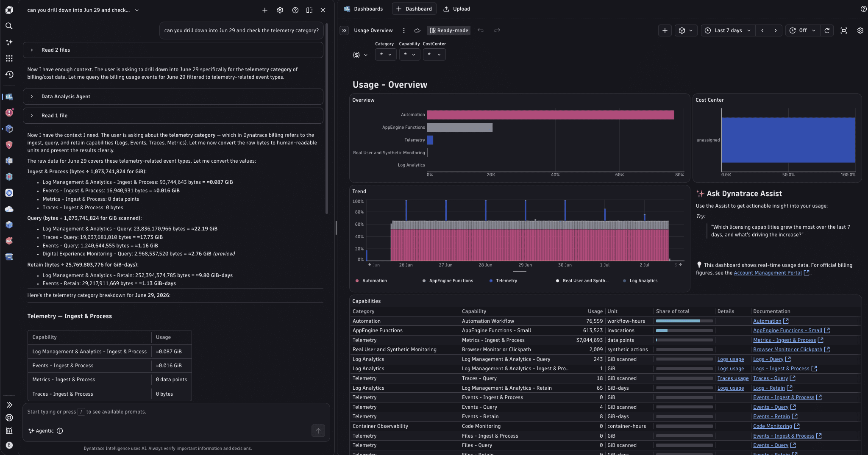The width and height of the screenshot is (868, 455).
Task: Undo last dashboard change
Action: pos(480,31)
